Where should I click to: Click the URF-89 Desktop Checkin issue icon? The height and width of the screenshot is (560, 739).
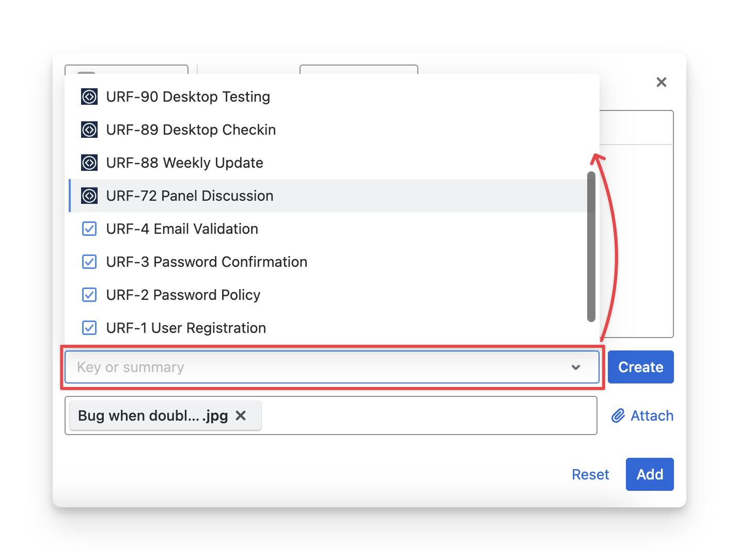click(89, 130)
